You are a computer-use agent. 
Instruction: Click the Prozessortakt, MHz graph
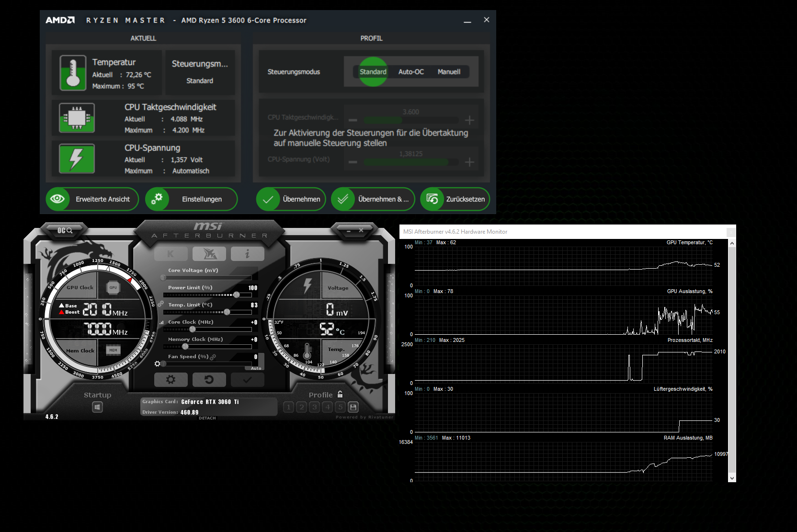[x=563, y=364]
